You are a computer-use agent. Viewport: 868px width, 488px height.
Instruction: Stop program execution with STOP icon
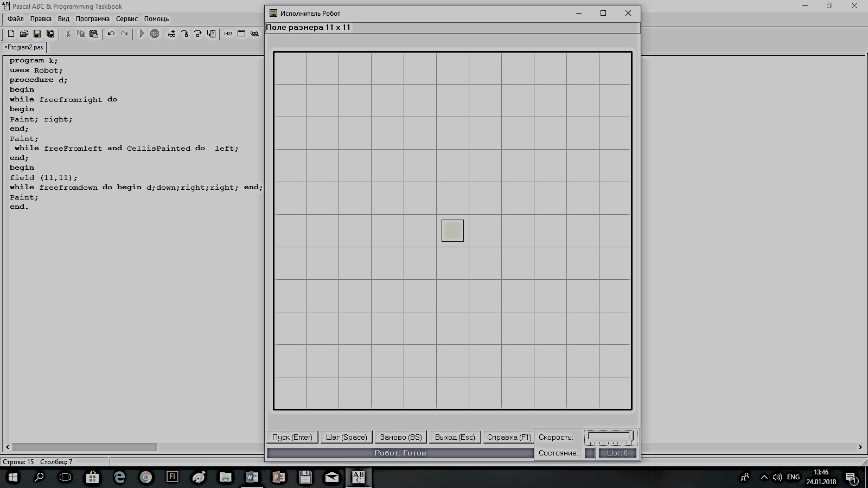coord(155,34)
